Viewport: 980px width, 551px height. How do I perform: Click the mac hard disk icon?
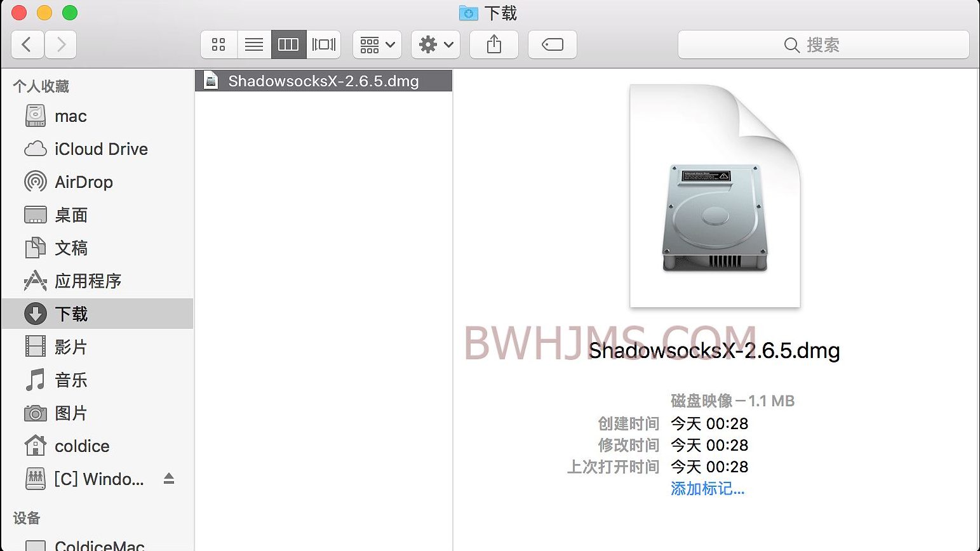coord(36,116)
